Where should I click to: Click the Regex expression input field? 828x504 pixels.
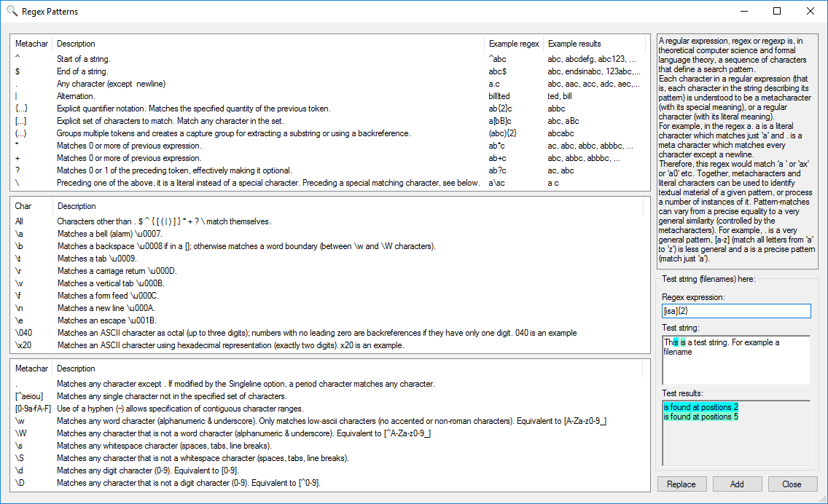pos(736,311)
